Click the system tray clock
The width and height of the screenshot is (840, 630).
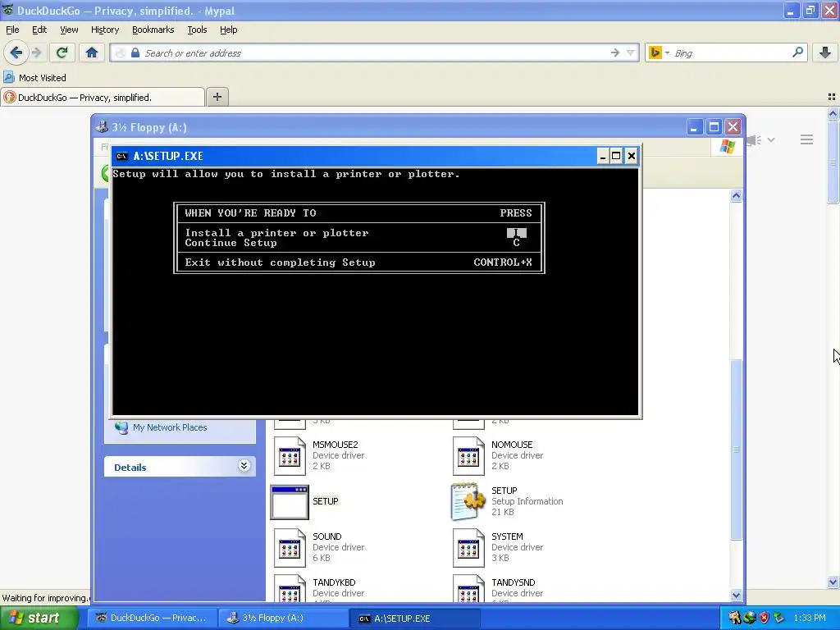click(810, 619)
